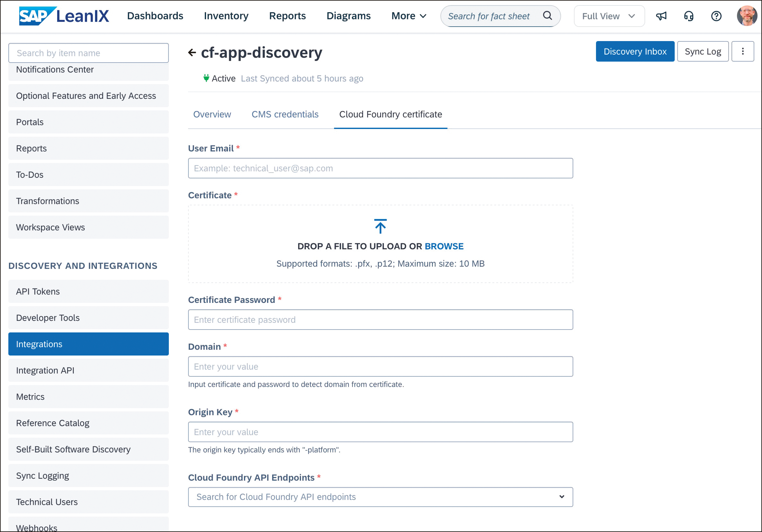Open Reports in the sidebar
The image size is (762, 532).
88,148
